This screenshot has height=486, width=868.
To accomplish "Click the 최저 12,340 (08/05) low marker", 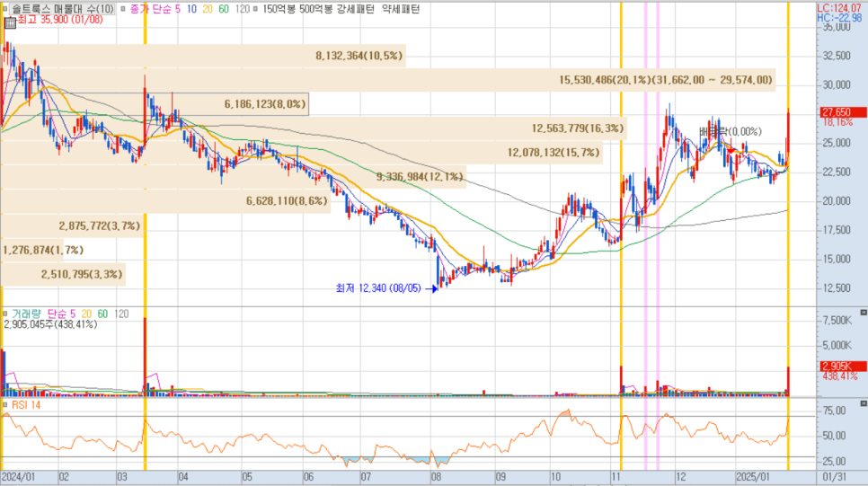I will (378, 288).
